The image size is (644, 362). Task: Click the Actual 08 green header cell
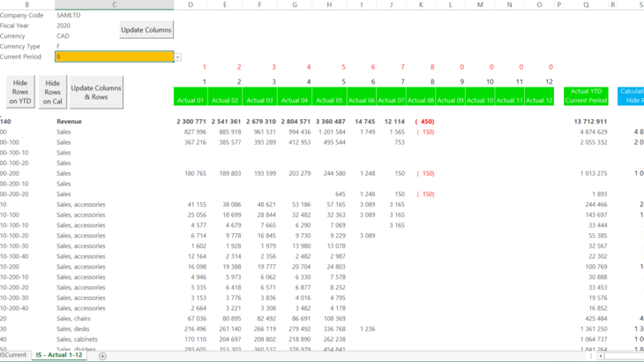click(x=421, y=96)
